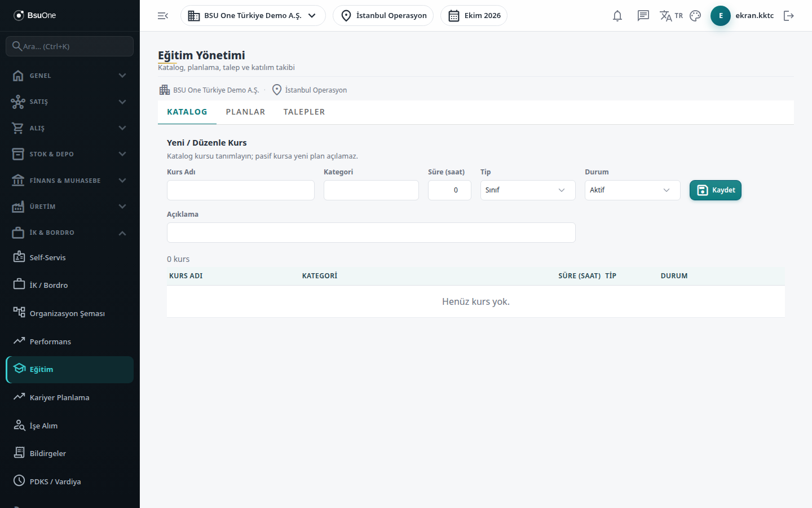Change language via TR translate icon
Screen dimensions: 812x508
[671, 16]
